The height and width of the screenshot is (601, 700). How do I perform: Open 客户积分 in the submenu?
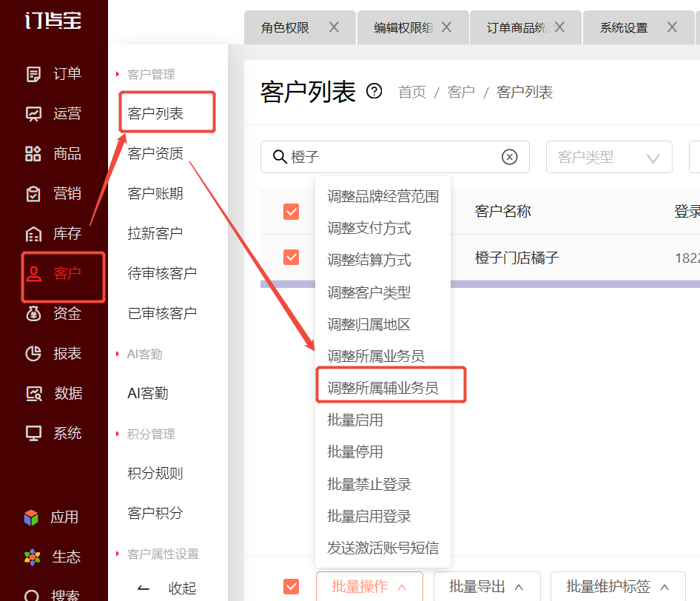[155, 513]
